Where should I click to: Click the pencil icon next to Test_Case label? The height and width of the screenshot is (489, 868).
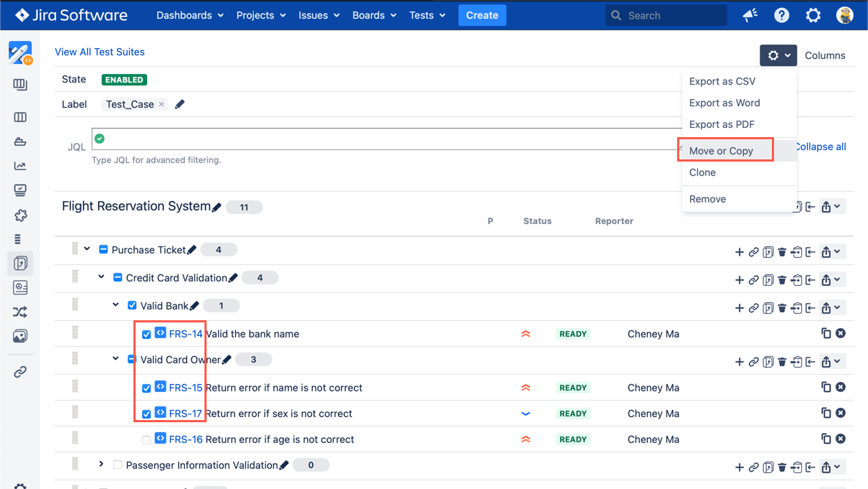tap(180, 104)
